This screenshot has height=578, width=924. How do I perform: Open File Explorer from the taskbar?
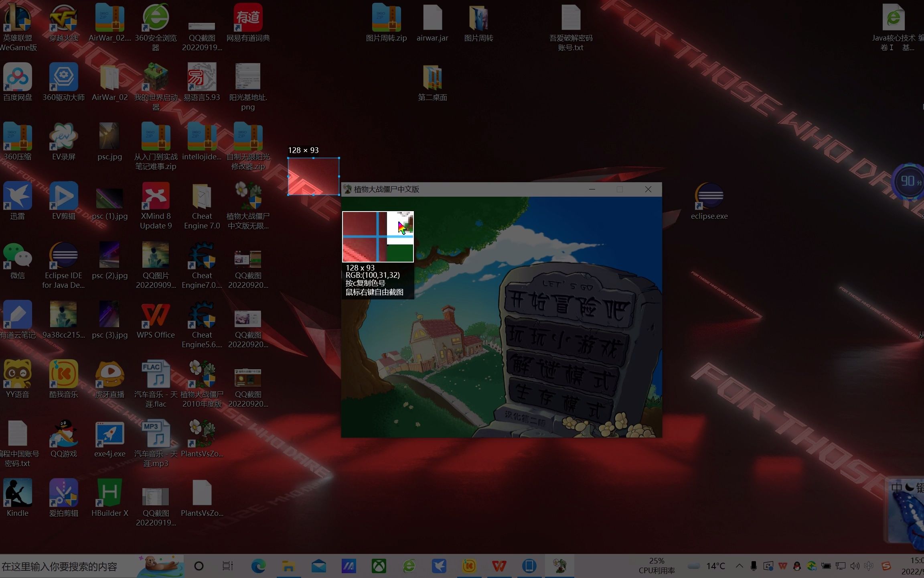[288, 566]
